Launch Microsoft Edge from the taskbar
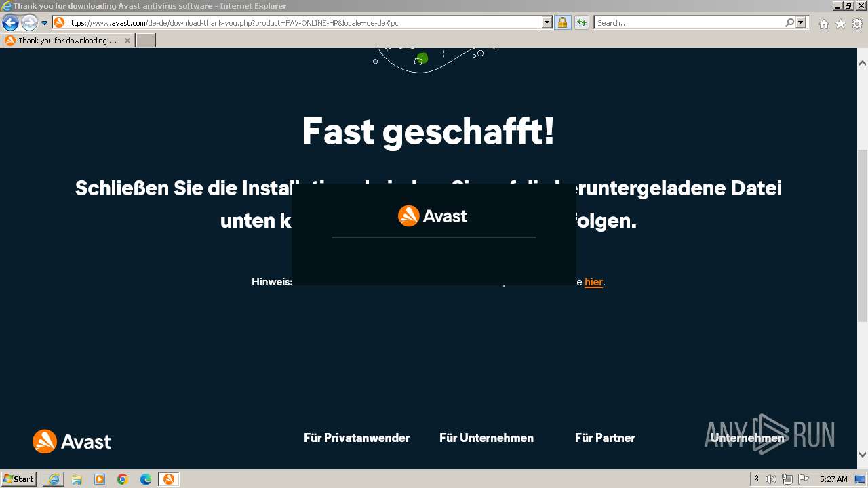This screenshot has width=868, height=488. click(x=146, y=479)
